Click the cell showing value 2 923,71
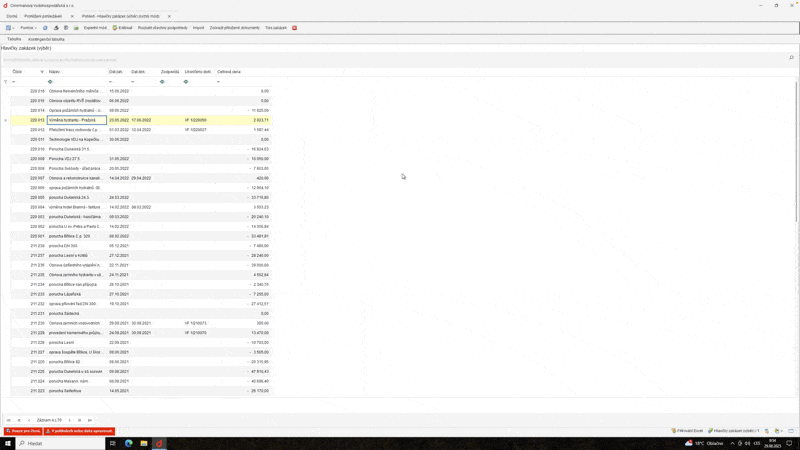 [x=243, y=120]
